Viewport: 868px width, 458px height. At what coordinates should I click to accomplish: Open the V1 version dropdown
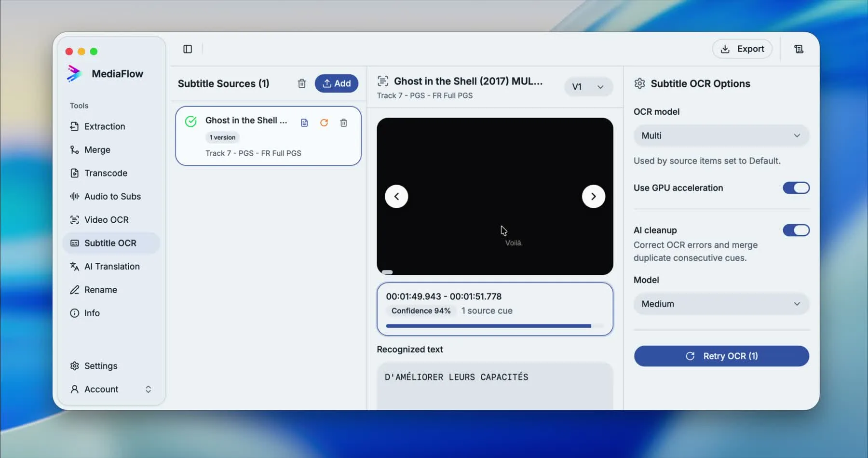click(588, 87)
